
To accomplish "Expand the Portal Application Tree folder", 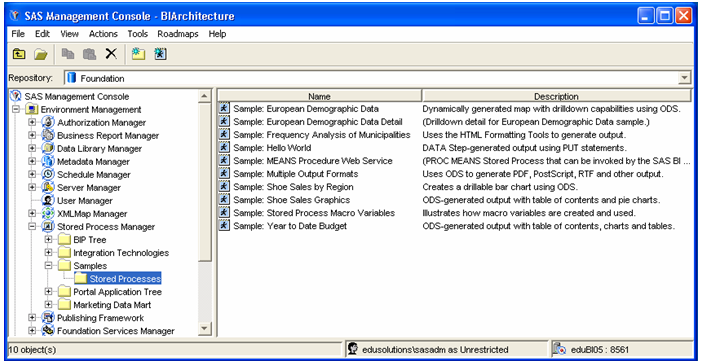I will point(48,292).
